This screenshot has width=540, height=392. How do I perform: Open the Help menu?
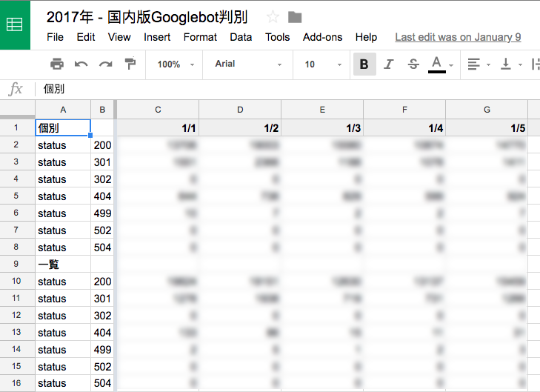click(x=366, y=37)
